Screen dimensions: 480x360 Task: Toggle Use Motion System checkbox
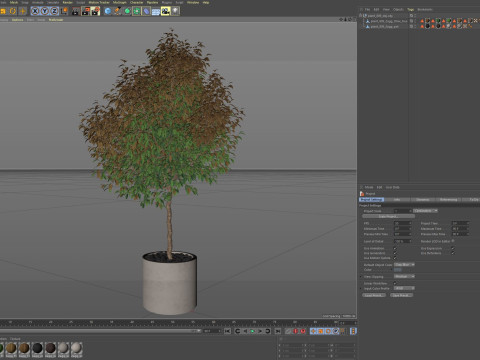coord(395,258)
